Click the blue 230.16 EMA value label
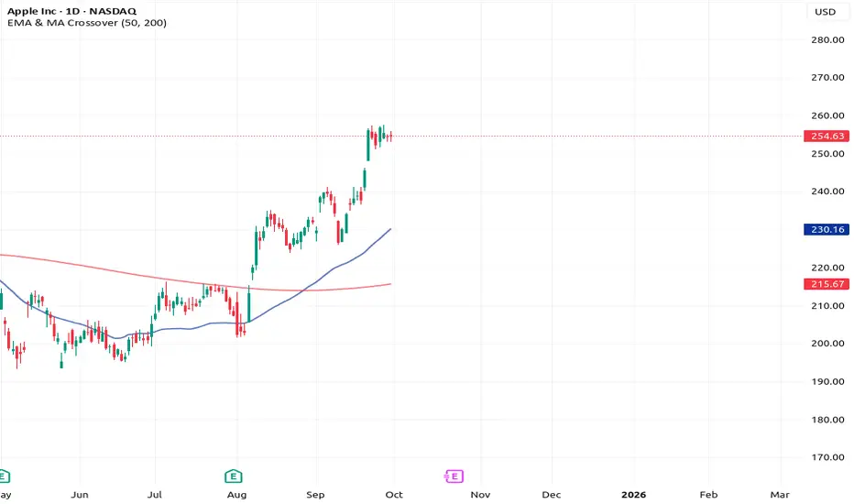This screenshot has height=504, width=854. point(825,229)
